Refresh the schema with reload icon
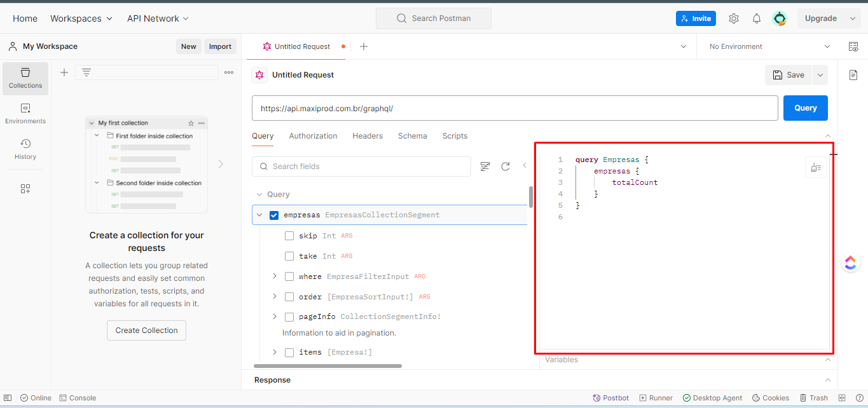Viewport: 868px width, 408px height. [x=506, y=167]
